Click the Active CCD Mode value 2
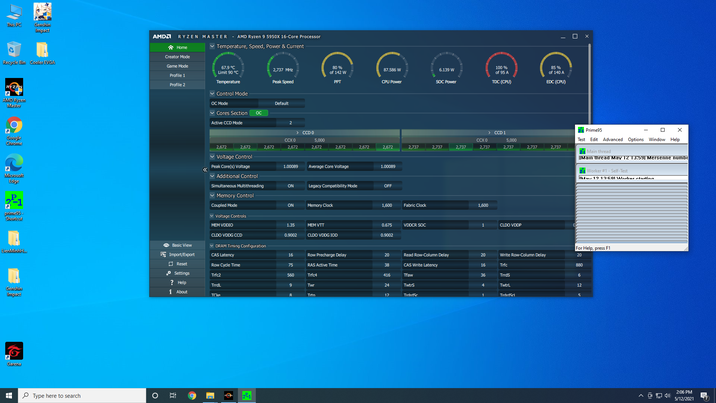716x403 pixels. coord(290,123)
